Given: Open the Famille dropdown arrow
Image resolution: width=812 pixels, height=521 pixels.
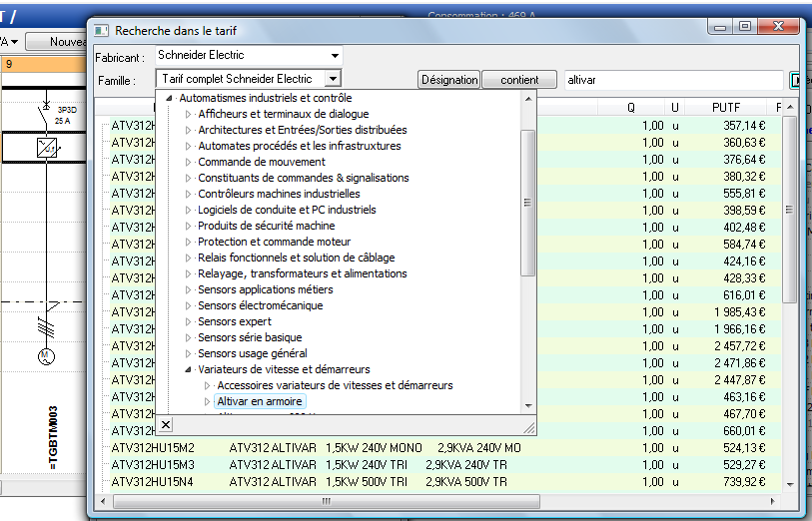Looking at the screenshot, I should (x=333, y=79).
